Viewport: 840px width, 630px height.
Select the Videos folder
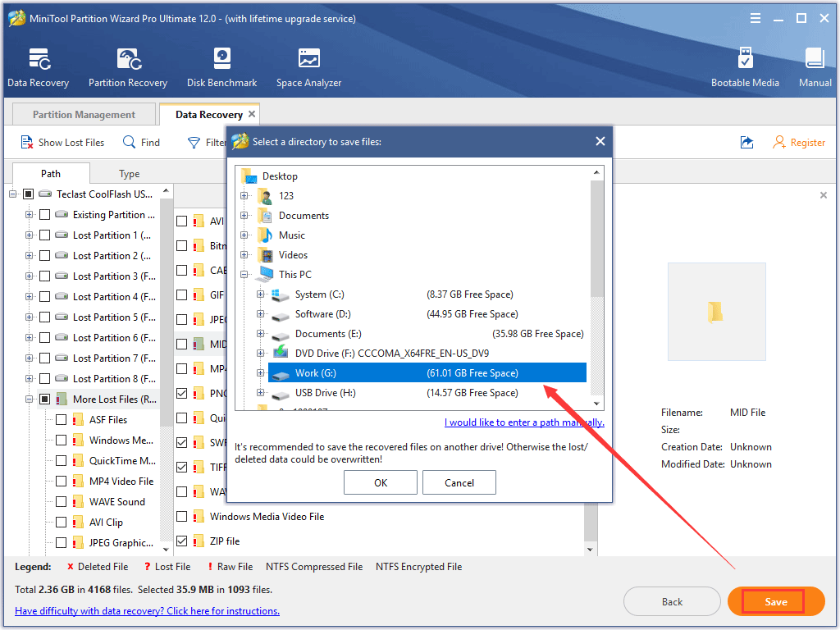(293, 255)
